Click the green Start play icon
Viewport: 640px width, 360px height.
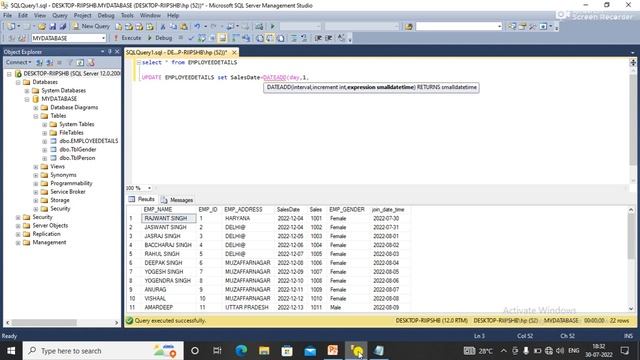click(273, 27)
